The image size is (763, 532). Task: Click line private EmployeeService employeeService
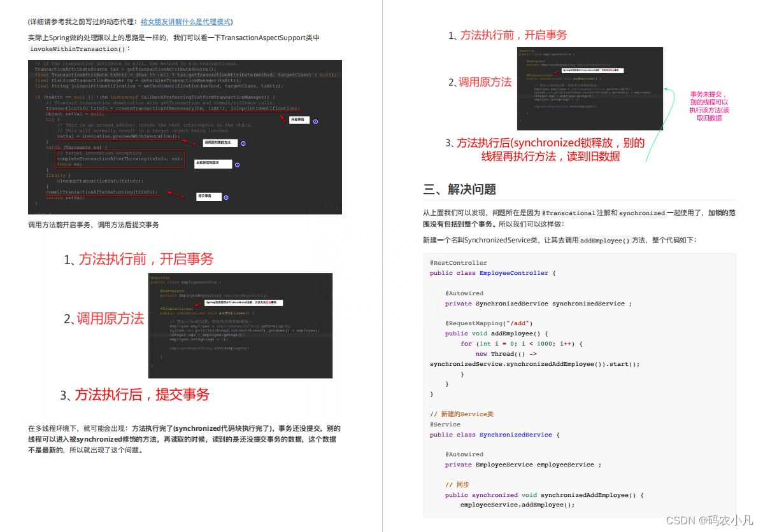point(523,465)
